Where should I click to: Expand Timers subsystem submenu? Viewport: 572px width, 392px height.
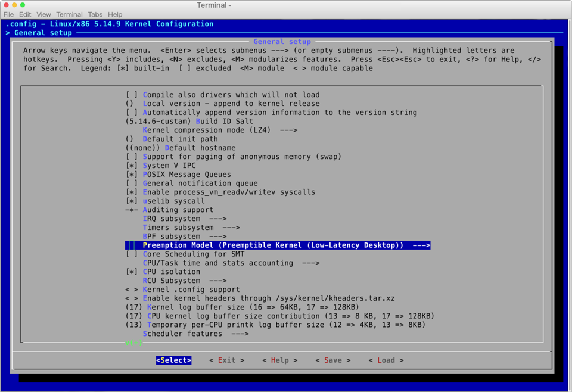(x=191, y=228)
